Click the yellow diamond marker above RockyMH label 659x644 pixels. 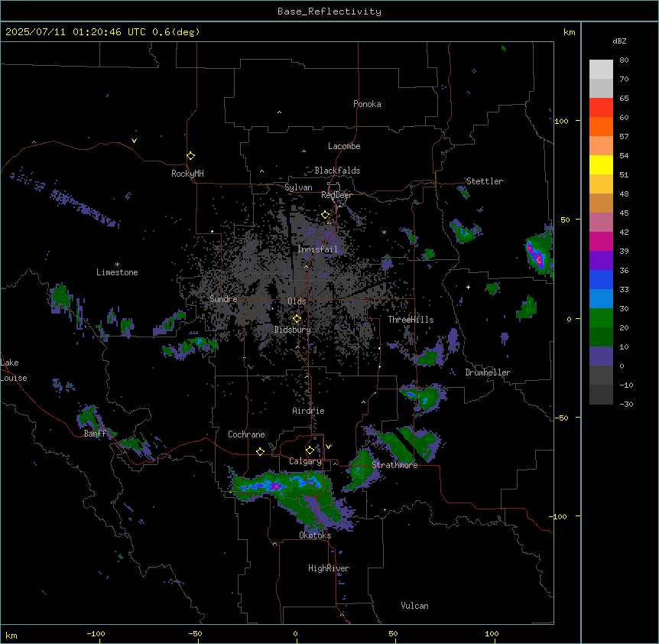click(x=190, y=156)
